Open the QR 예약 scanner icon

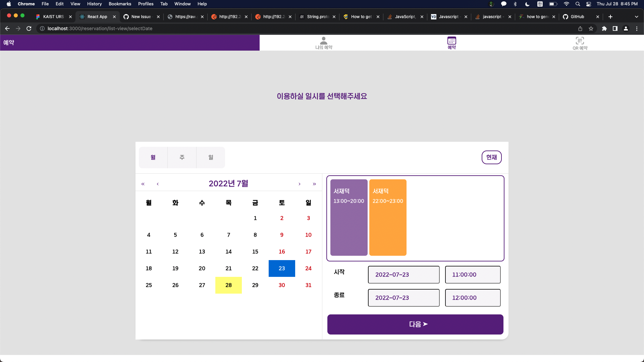(580, 43)
